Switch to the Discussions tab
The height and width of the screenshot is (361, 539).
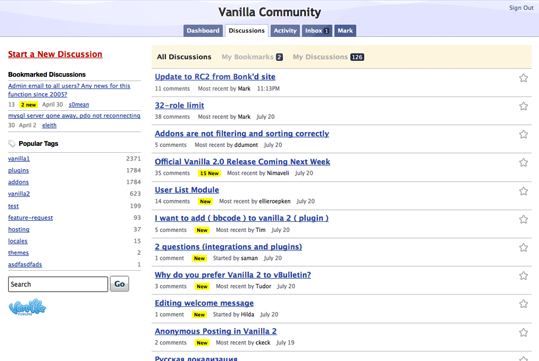246,31
